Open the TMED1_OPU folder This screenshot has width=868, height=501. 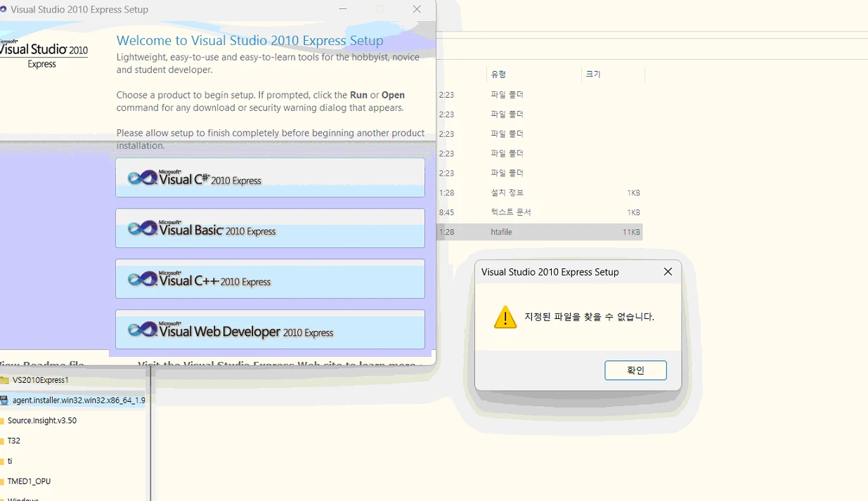point(29,481)
